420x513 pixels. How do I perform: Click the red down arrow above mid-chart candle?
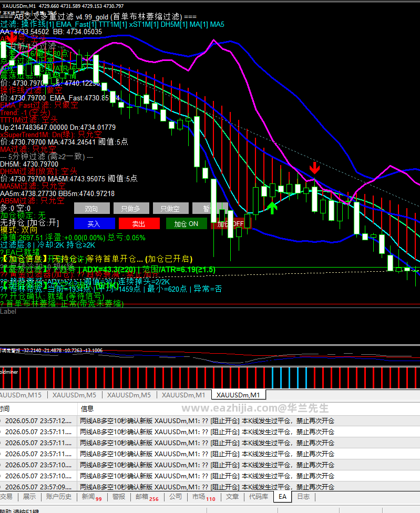315,168
